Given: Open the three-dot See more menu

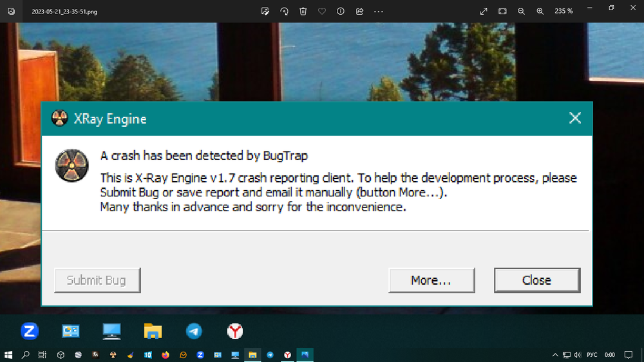Looking at the screenshot, I should pyautogui.click(x=378, y=12).
